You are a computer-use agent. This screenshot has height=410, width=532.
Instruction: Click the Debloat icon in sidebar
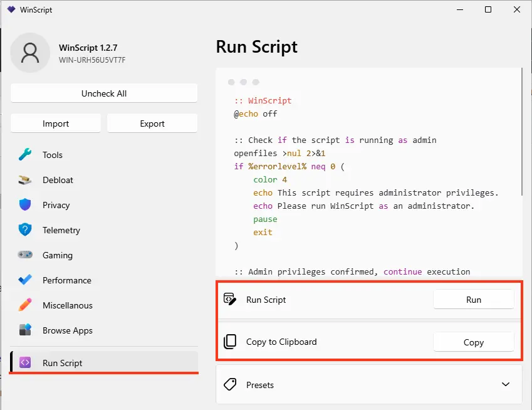point(25,180)
